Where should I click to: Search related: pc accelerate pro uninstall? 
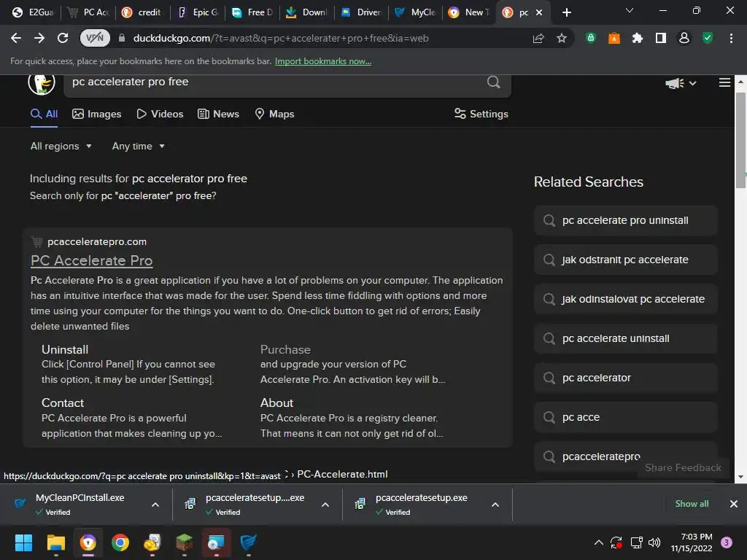(x=625, y=220)
